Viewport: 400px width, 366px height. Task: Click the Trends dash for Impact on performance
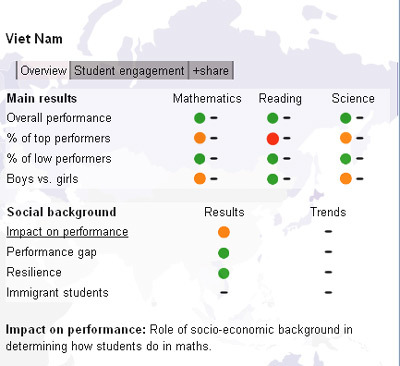tap(328, 231)
